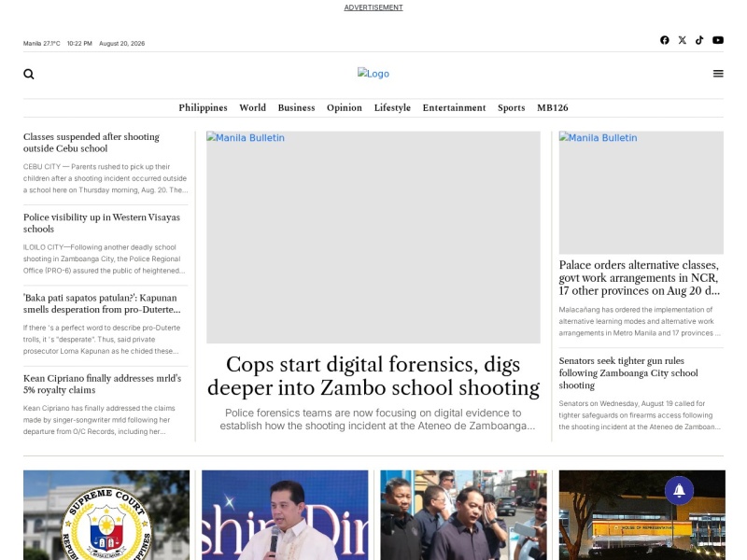Viewport: 747px width, 560px height.
Task: Open the street crowd of men thumbnail
Action: click(463, 515)
